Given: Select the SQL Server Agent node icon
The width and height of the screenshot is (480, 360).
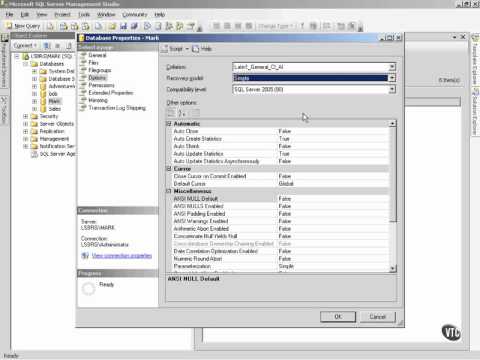Looking at the screenshot, I should pyautogui.click(x=34, y=154).
